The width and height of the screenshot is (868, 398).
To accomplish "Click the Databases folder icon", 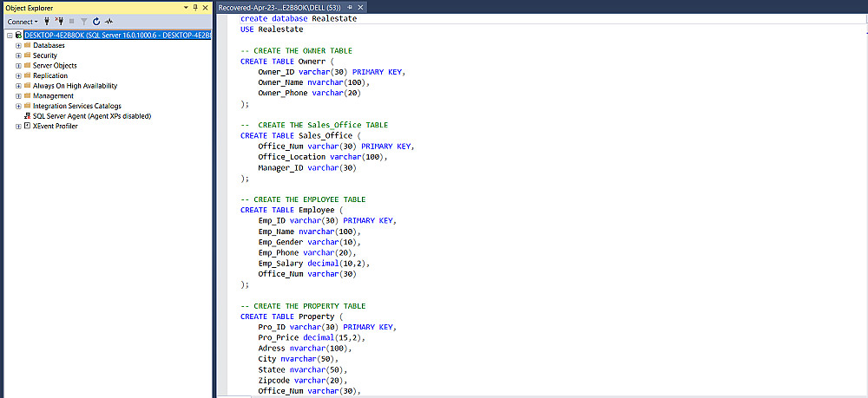I will [27, 45].
